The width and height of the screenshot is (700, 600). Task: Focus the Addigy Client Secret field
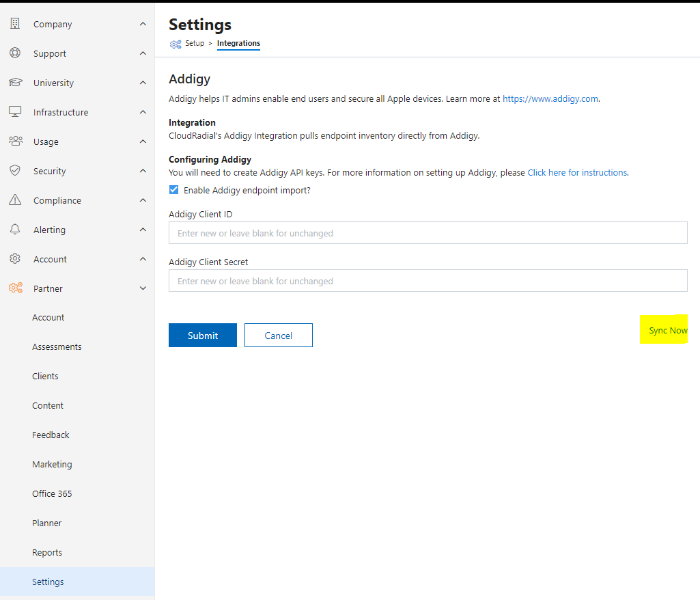428,281
